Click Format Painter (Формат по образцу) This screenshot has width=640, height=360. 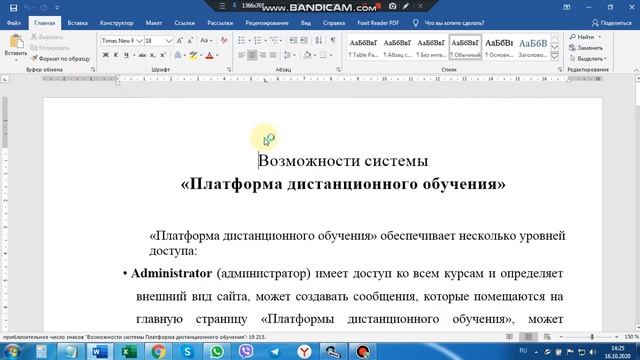tap(60, 58)
